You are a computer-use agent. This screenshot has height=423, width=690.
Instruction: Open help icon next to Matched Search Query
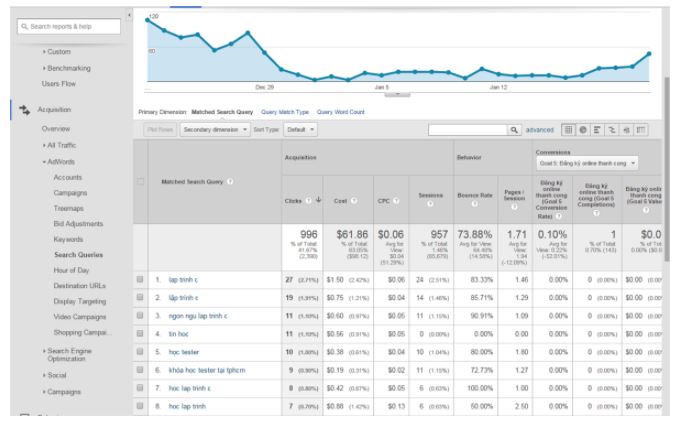230,182
